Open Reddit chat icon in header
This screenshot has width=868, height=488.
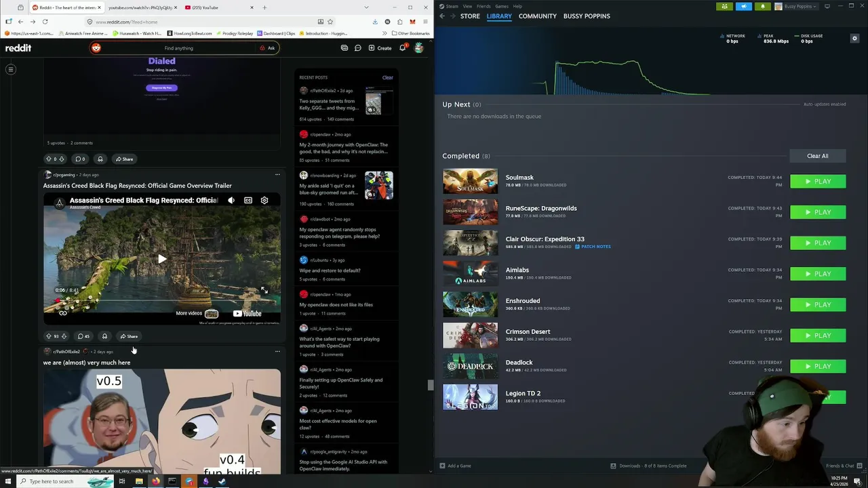[x=358, y=48]
